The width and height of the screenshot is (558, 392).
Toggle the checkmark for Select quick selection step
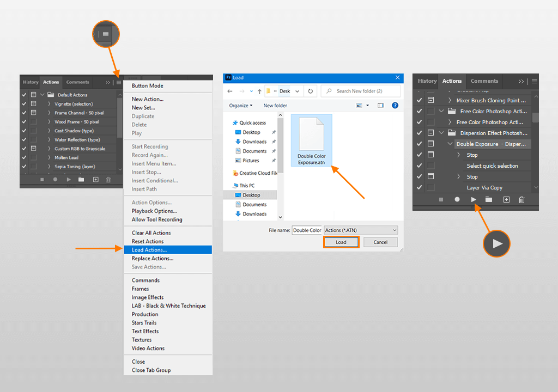[x=419, y=166]
